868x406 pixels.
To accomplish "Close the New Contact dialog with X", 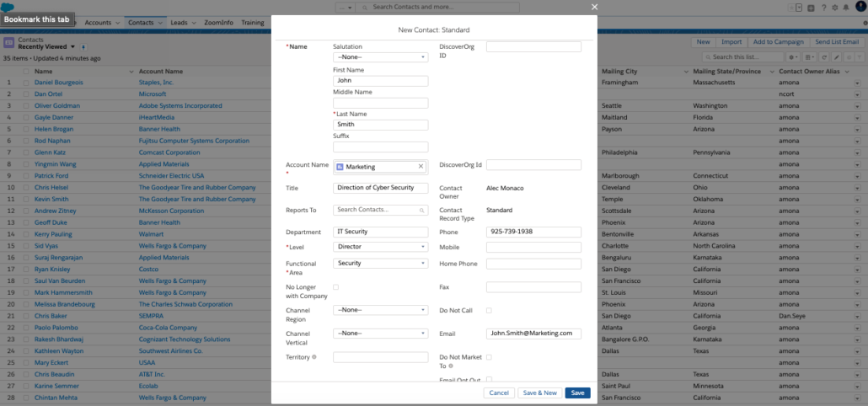I will (x=594, y=8).
